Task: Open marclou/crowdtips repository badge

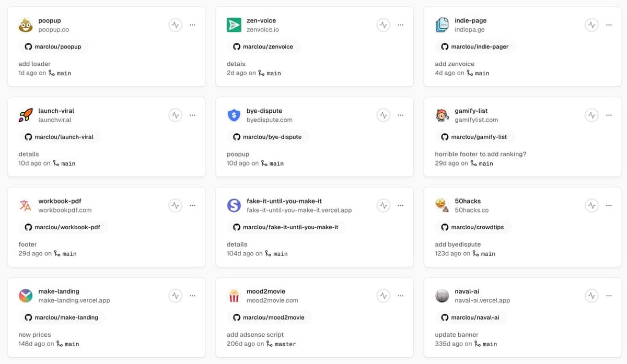Action: 472,227
